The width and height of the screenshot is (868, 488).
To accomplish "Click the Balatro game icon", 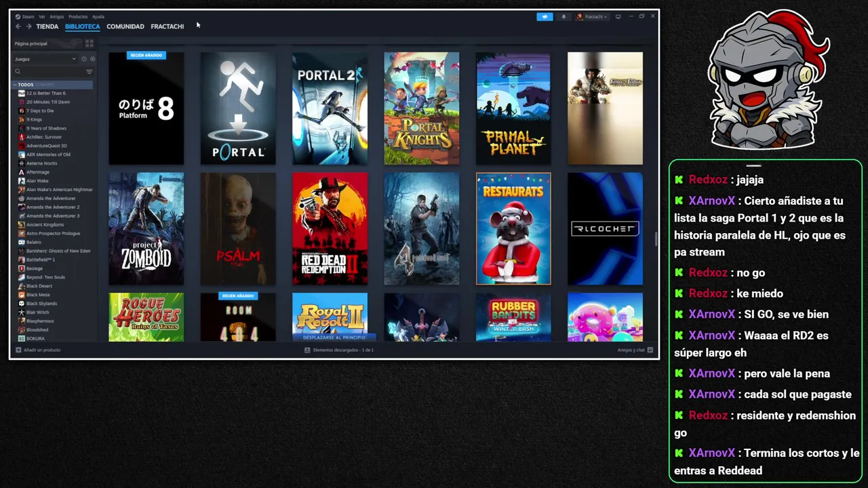I will tap(22, 242).
